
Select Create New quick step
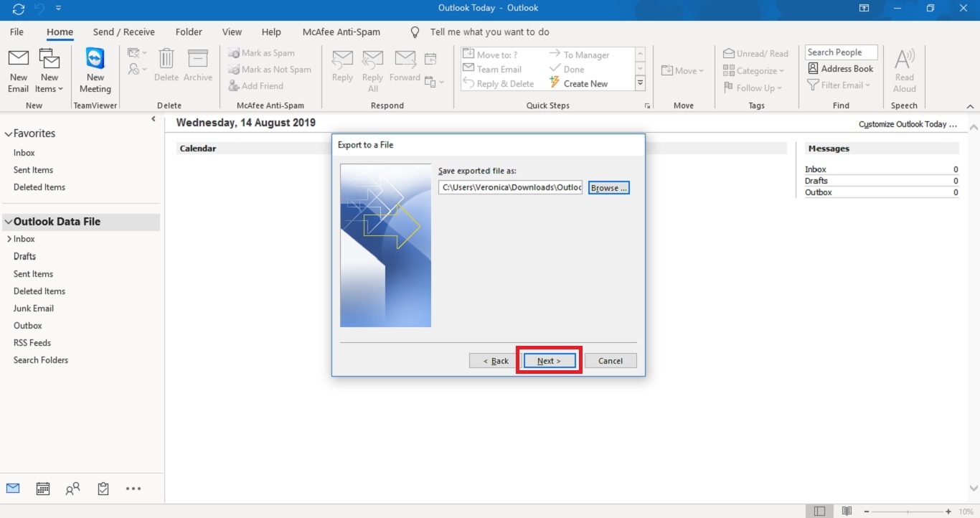click(x=579, y=83)
